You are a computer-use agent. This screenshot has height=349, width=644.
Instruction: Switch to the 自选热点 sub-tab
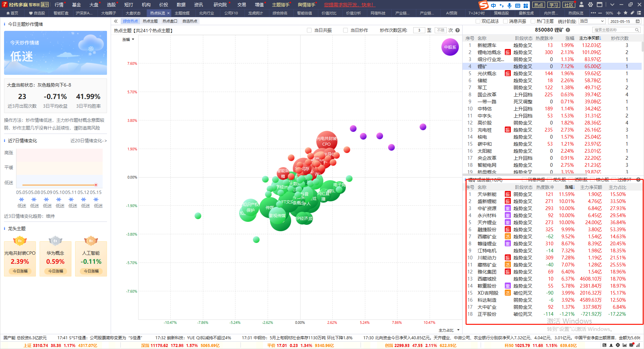coord(190,21)
